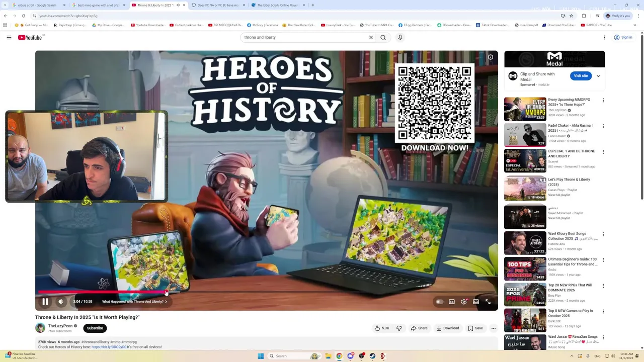
Task: Mute the Throne & Liberty tab audio icon
Action: tap(178, 5)
